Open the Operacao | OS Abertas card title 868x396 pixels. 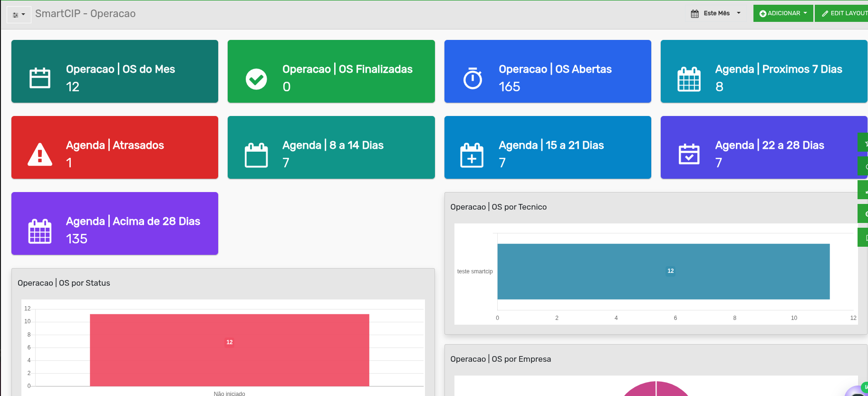555,69
